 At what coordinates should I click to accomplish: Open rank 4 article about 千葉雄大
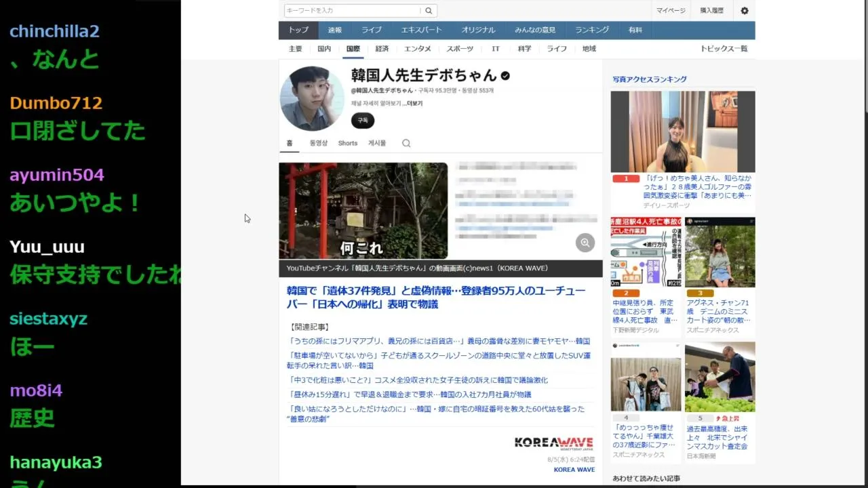pyautogui.click(x=646, y=436)
